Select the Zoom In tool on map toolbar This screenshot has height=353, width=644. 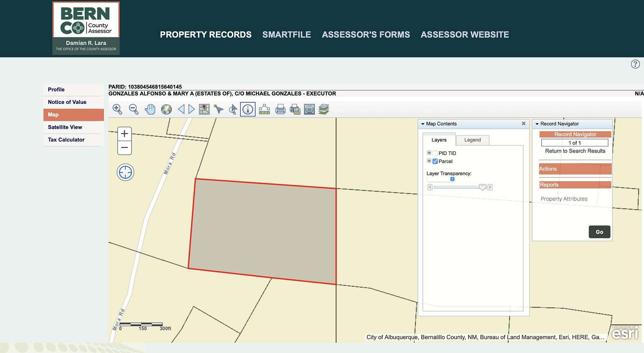click(118, 109)
